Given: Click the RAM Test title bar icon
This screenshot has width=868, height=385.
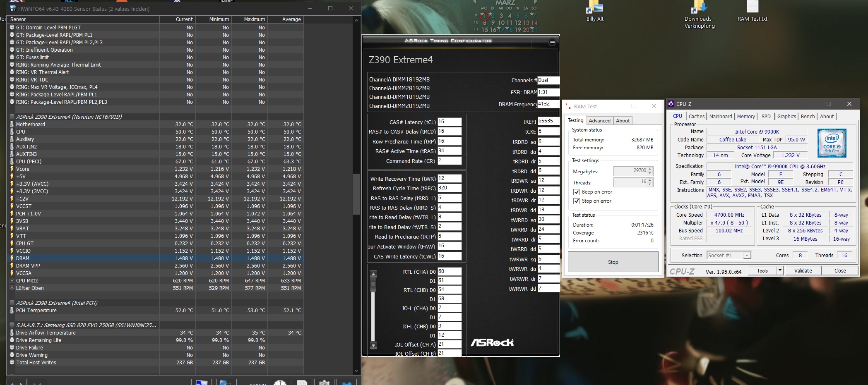Looking at the screenshot, I should click(x=568, y=106).
